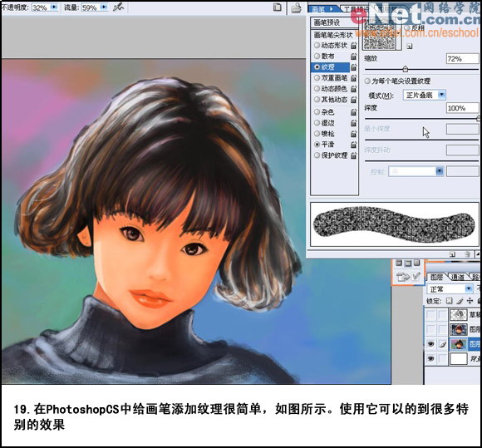This screenshot has height=448, width=482.
Task: Click lock icon beside 动态形状
Action: [x=353, y=46]
